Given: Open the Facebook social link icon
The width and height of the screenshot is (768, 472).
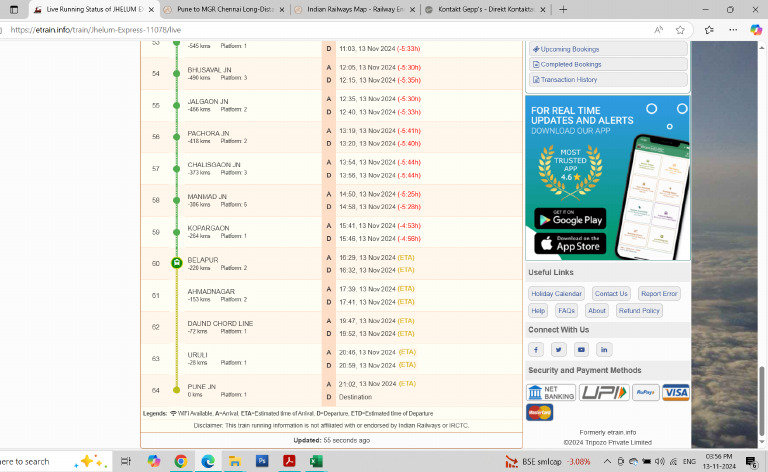Looking at the screenshot, I should click(536, 350).
